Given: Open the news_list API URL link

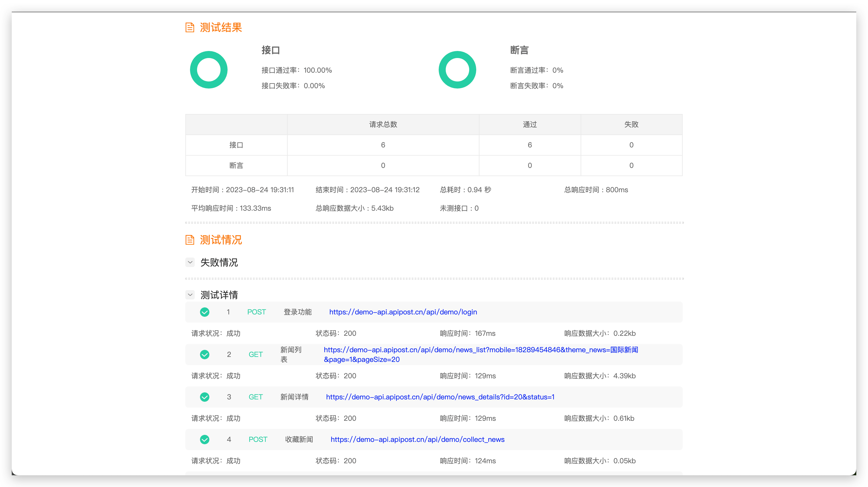Looking at the screenshot, I should click(x=481, y=350).
